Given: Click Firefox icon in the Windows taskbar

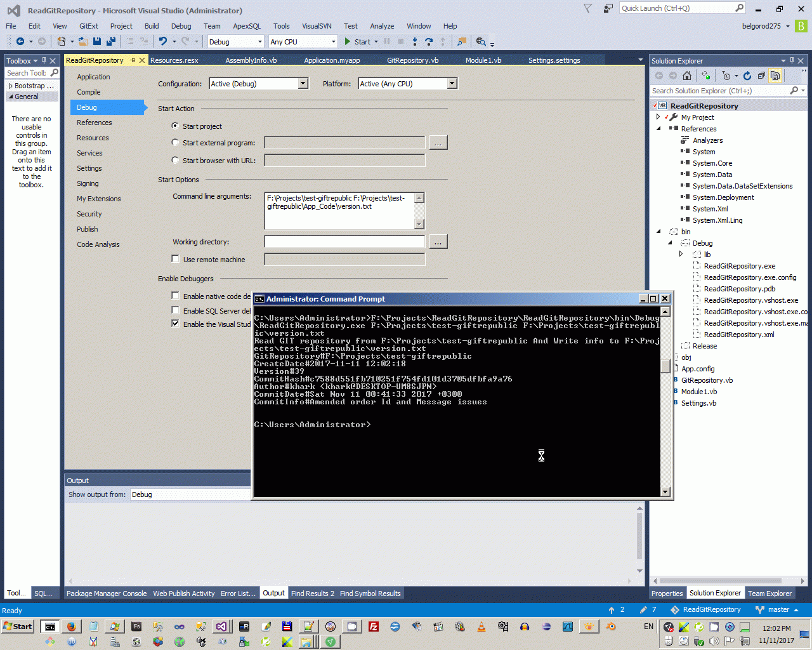Looking at the screenshot, I should point(71,627).
